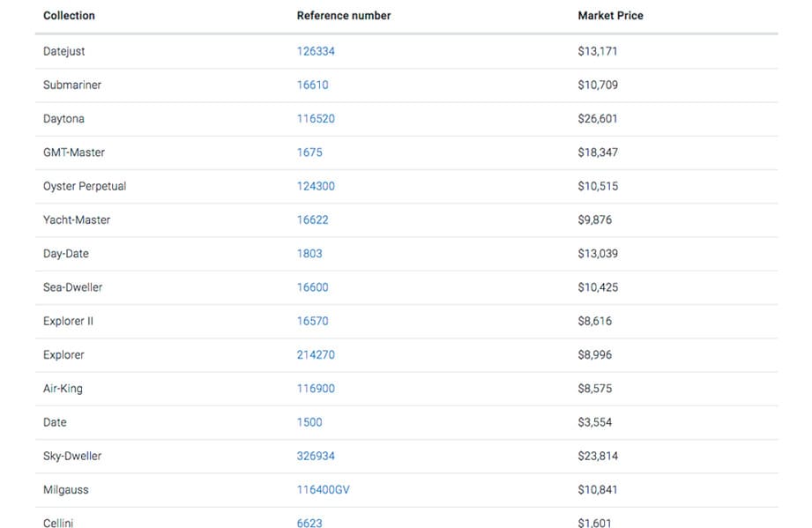Click the Market Price column header
The image size is (812, 528).
(610, 16)
